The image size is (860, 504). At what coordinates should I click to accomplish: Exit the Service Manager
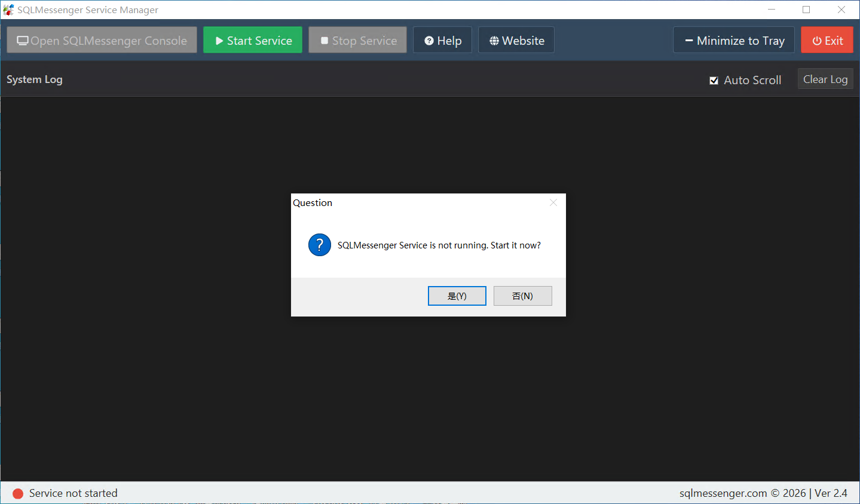[x=827, y=40]
